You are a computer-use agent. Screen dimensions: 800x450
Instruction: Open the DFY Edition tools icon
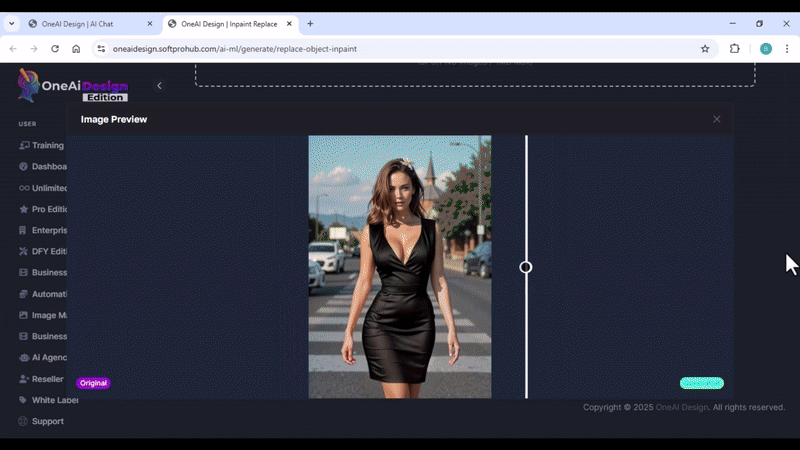(24, 251)
